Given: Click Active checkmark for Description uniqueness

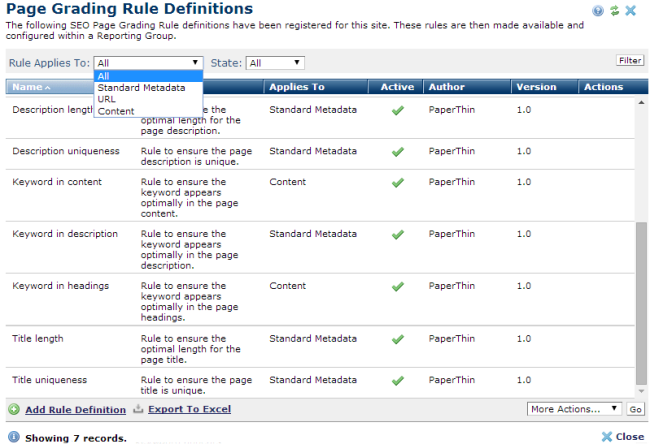Looking at the screenshot, I should (397, 152).
